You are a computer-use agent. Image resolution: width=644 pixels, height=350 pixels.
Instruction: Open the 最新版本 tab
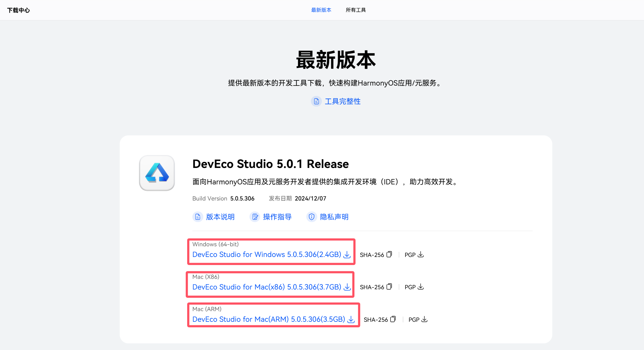(x=321, y=10)
